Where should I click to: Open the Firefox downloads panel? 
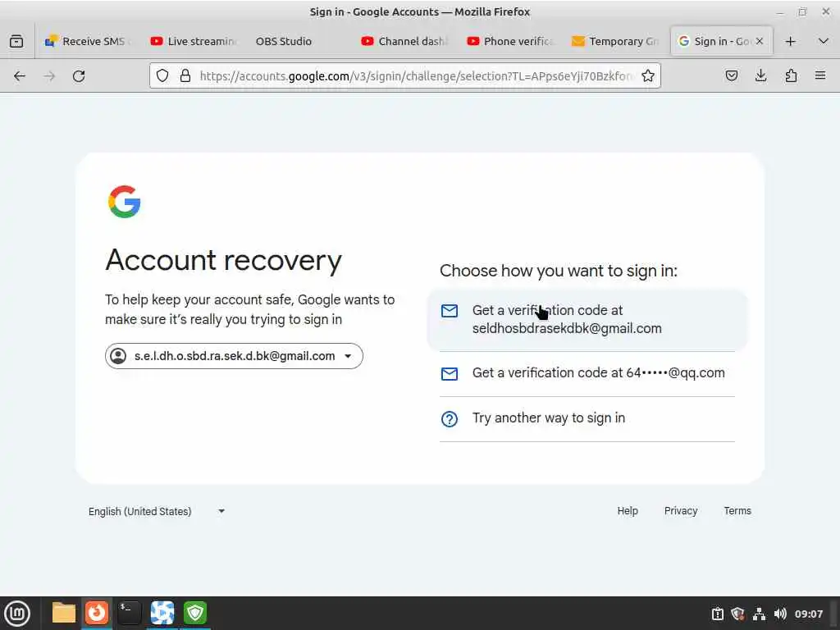pos(760,76)
